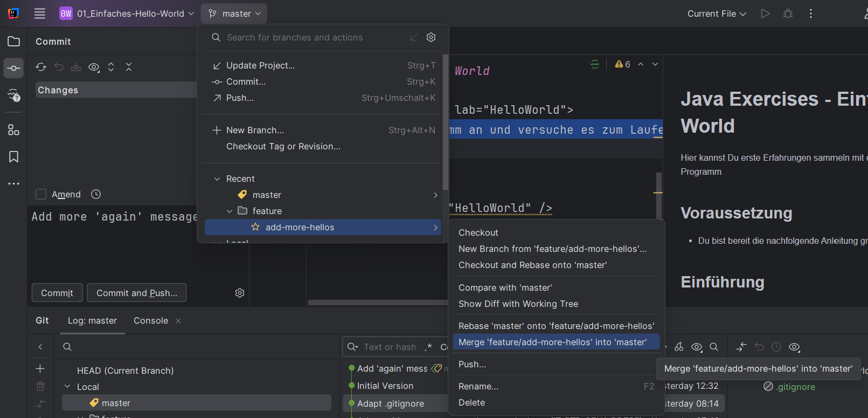The image size is (868, 418).
Task: Select Merge 'feature/add-more-hellos' into 'master'
Action: 556,342
